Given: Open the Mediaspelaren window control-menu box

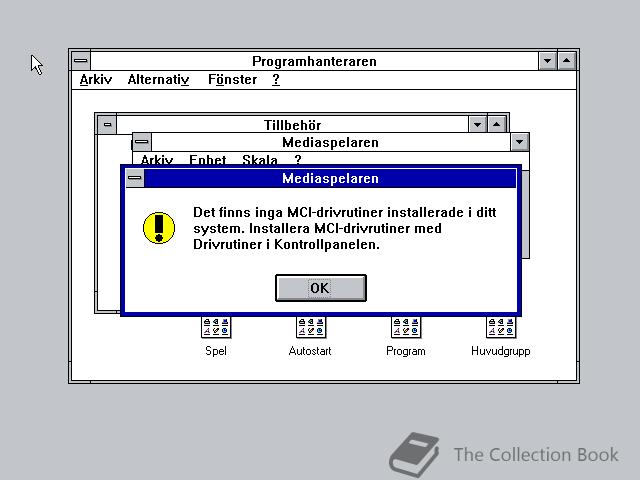Looking at the screenshot, I should click(x=142, y=142).
